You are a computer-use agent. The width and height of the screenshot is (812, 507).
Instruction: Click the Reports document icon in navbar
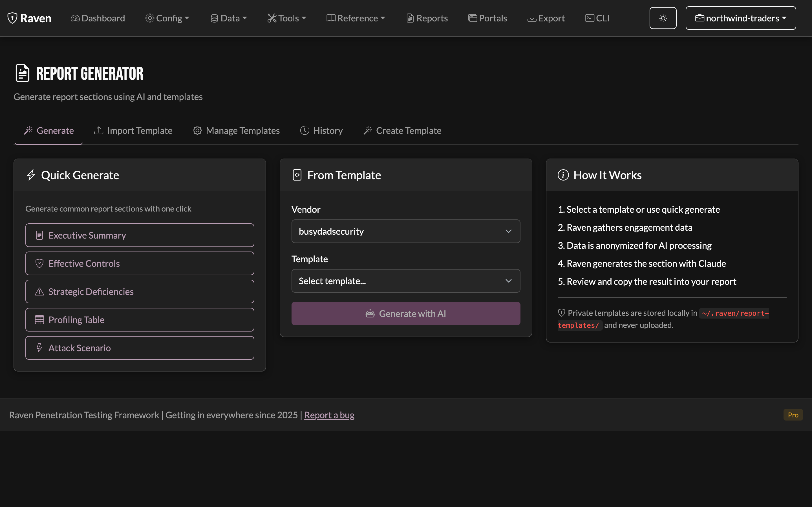(410, 18)
